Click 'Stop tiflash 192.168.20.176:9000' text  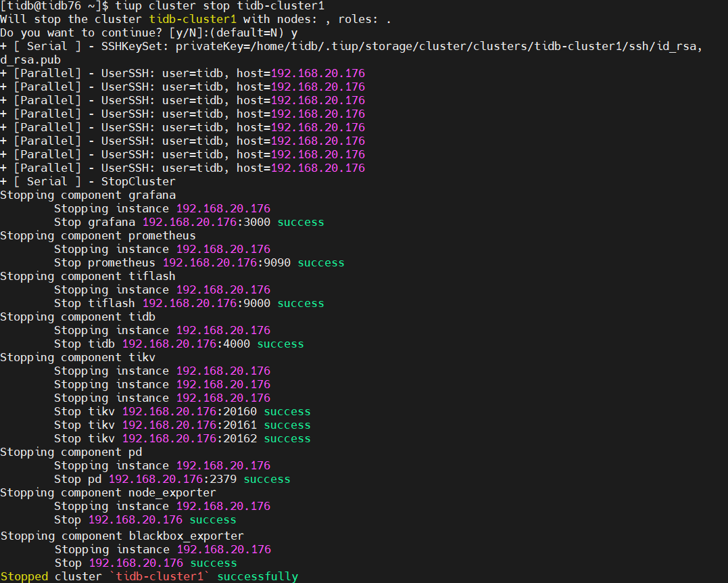(x=162, y=304)
